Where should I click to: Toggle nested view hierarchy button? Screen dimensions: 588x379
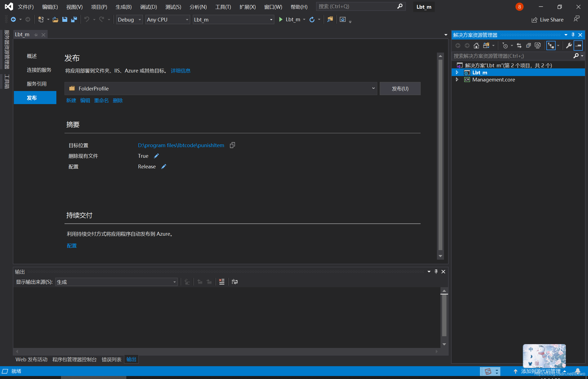[551, 46]
